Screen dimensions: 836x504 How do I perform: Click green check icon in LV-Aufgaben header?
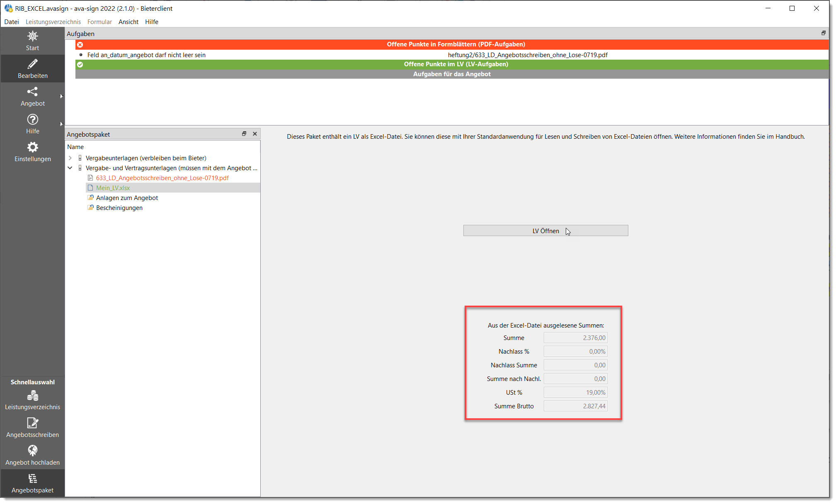coord(80,64)
